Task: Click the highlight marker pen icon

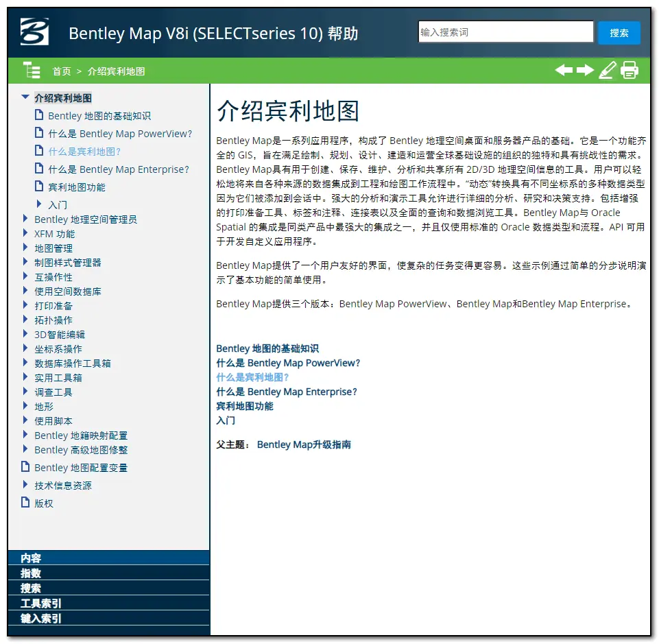Action: pyautogui.click(x=608, y=70)
